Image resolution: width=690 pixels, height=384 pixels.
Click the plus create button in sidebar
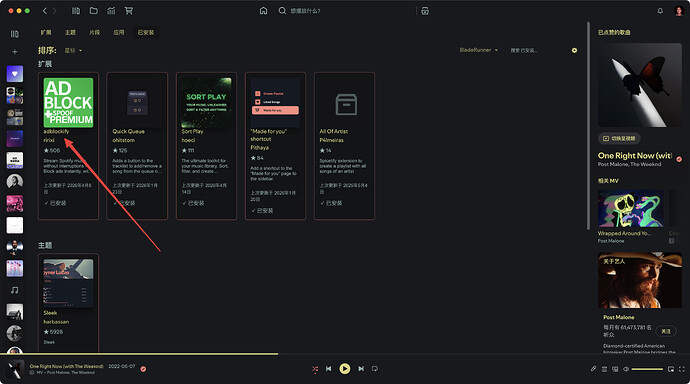pos(15,51)
